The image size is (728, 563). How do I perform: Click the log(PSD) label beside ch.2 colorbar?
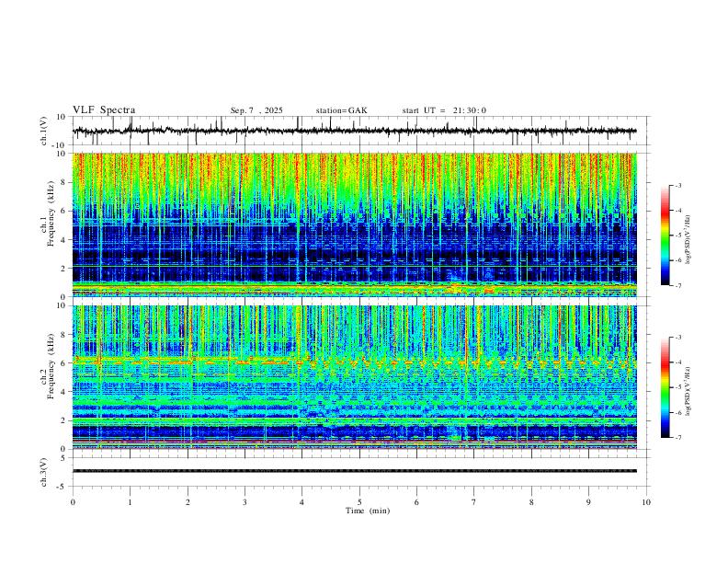[688, 392]
